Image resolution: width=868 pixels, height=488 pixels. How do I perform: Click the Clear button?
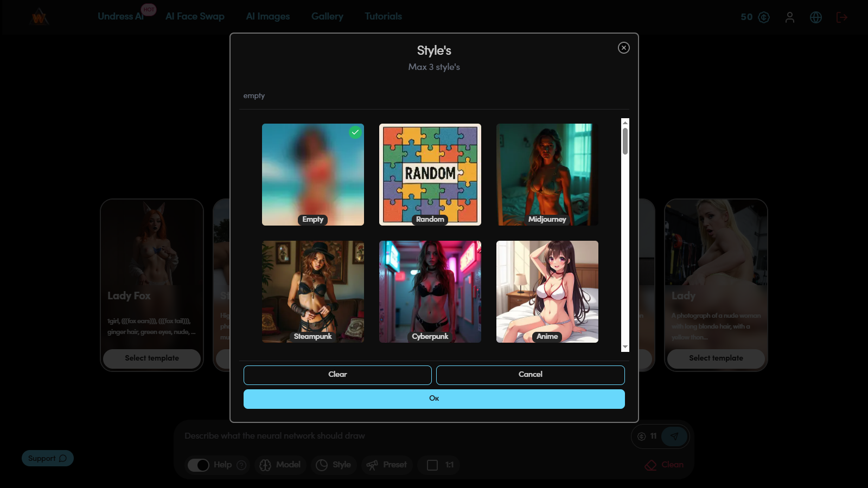pyautogui.click(x=337, y=375)
